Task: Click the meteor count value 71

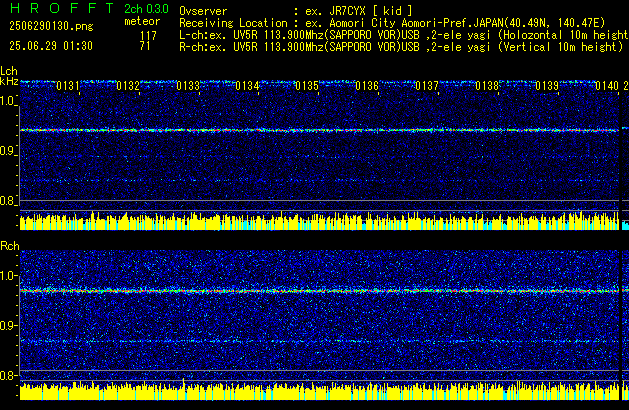Action: coord(145,46)
